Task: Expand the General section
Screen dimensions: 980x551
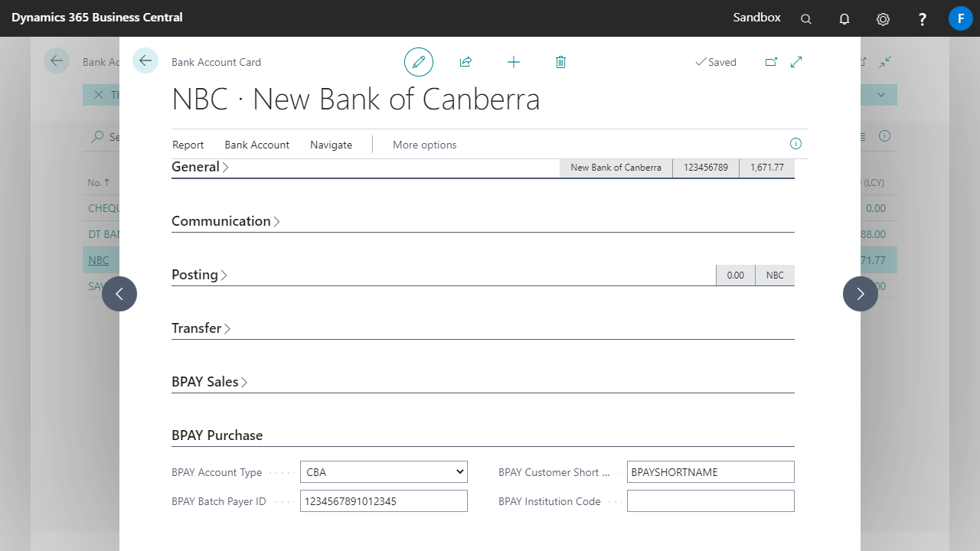Action: click(200, 167)
